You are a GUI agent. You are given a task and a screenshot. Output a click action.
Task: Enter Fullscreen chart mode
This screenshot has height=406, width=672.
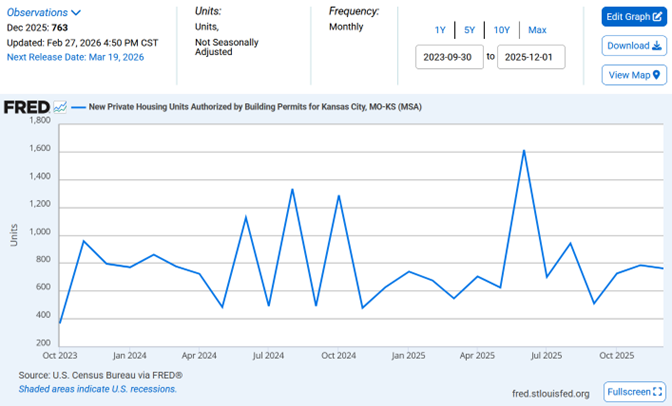(633, 391)
